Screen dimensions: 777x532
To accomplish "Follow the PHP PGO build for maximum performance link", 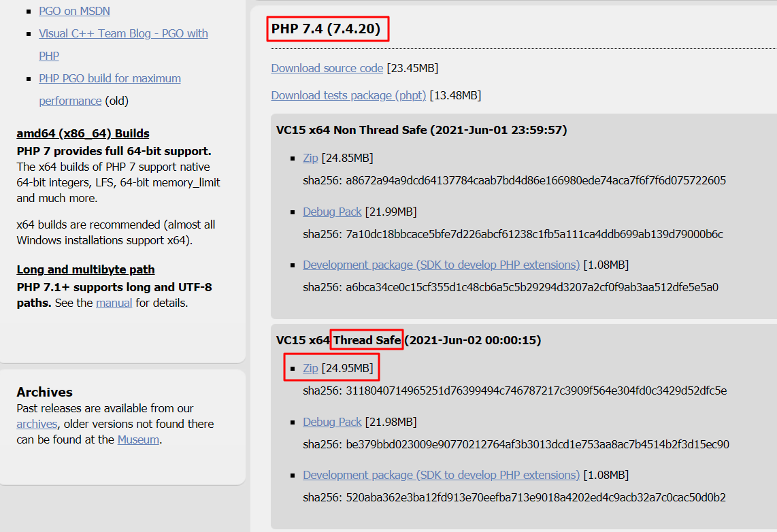I will point(110,78).
